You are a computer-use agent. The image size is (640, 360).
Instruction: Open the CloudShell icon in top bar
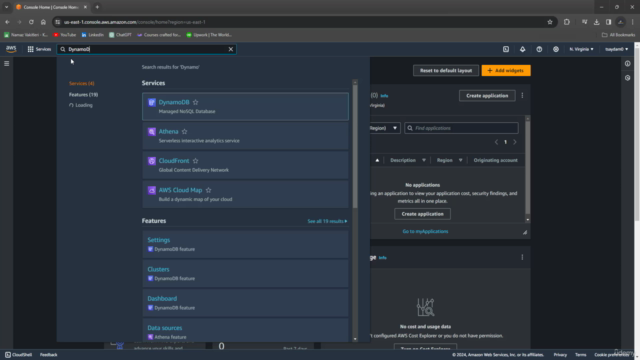click(x=506, y=49)
